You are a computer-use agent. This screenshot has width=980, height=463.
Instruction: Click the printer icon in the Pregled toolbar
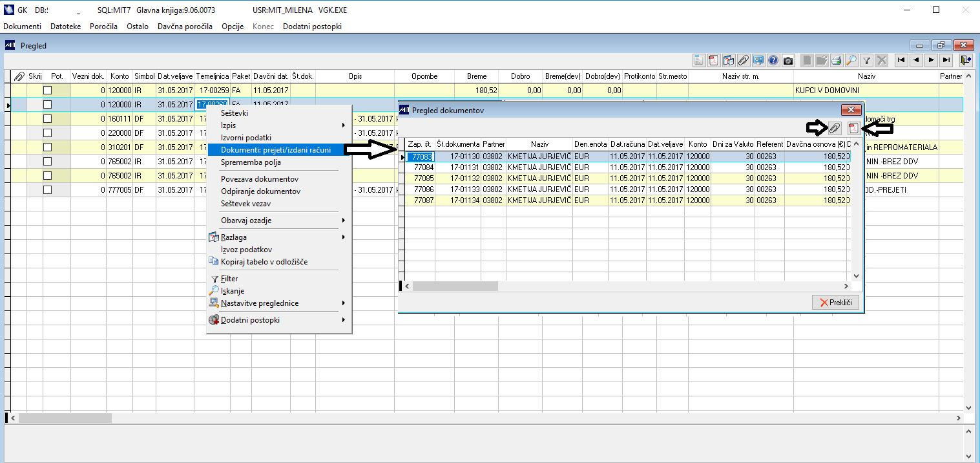pos(837,61)
